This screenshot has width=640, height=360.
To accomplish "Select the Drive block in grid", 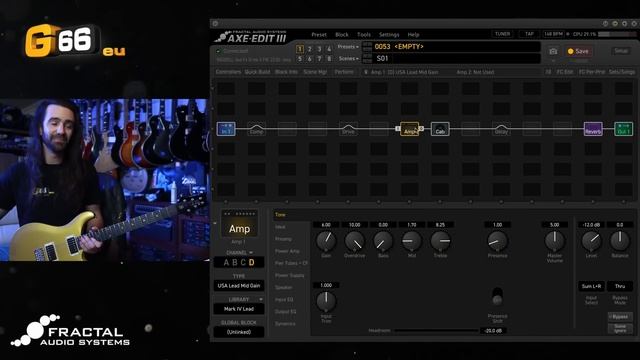I will [x=348, y=129].
